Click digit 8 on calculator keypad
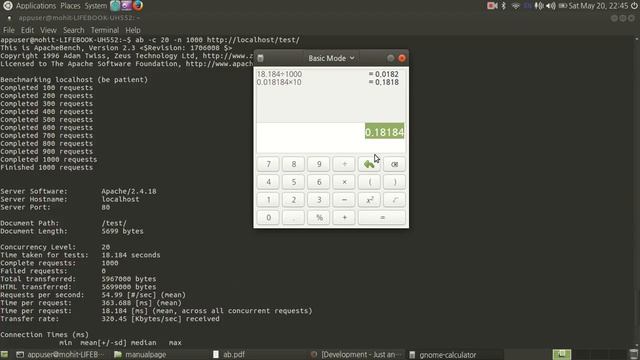The height and width of the screenshot is (360, 640). tap(293, 164)
